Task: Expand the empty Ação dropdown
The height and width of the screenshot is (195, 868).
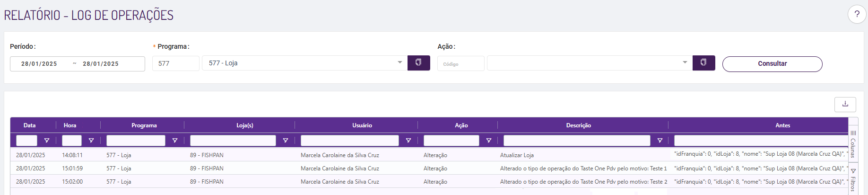Action: click(685, 62)
